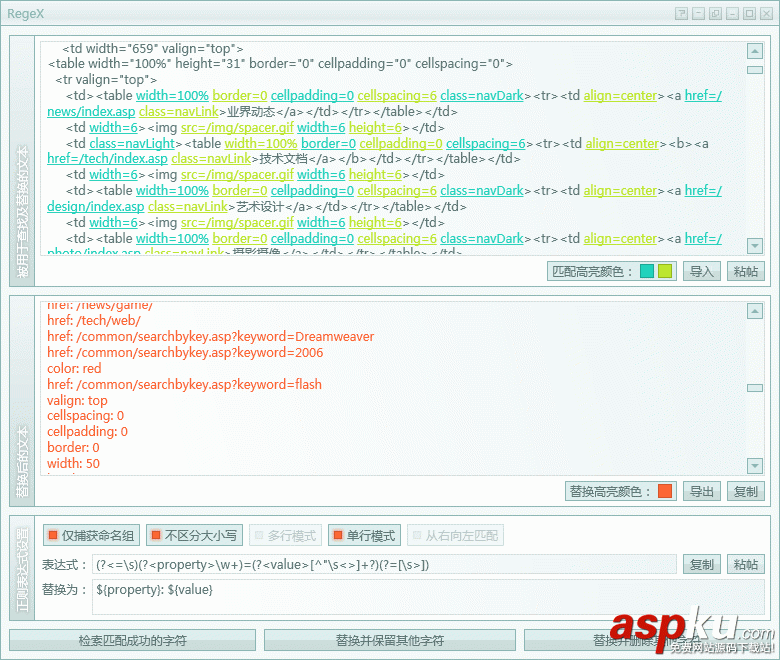Click highlighted match 'href=/tech/index.asp' in source
Screen dimensions: 780x660
coord(107,159)
